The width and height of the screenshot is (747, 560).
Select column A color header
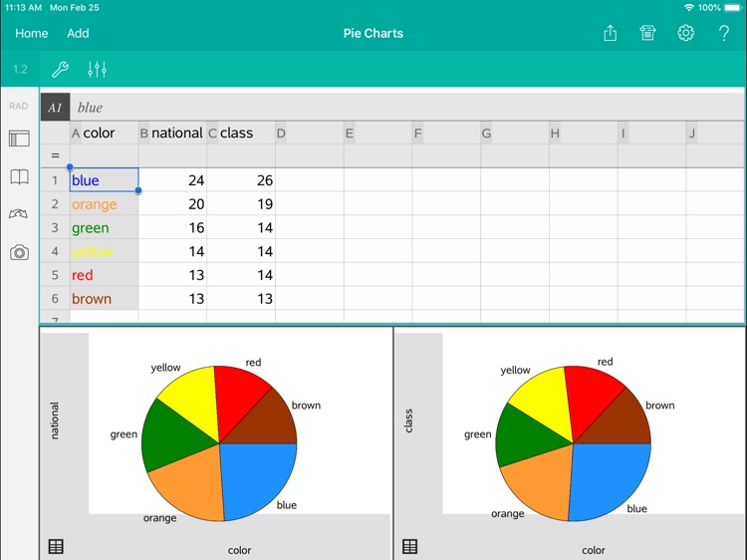point(104,133)
